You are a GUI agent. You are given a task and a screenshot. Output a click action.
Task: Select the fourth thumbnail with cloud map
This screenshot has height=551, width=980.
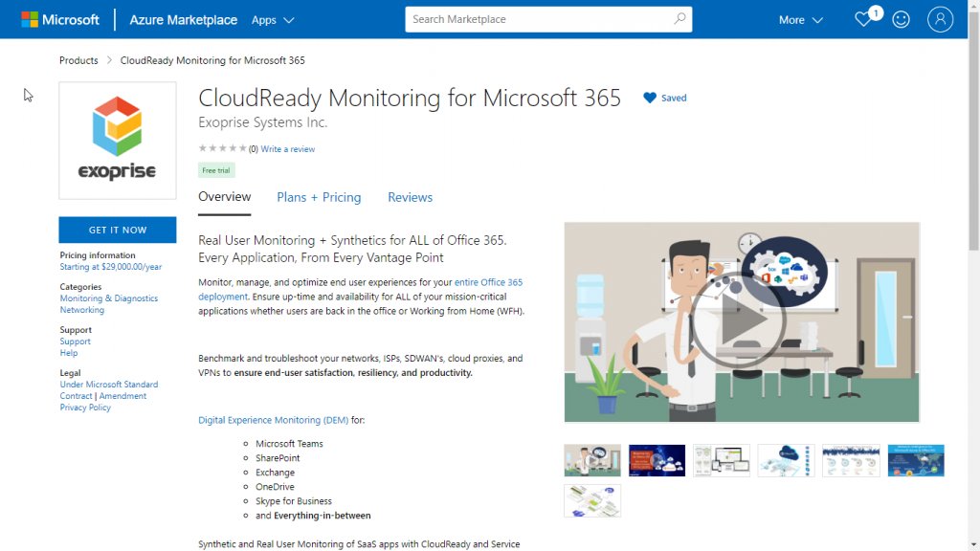pos(787,460)
